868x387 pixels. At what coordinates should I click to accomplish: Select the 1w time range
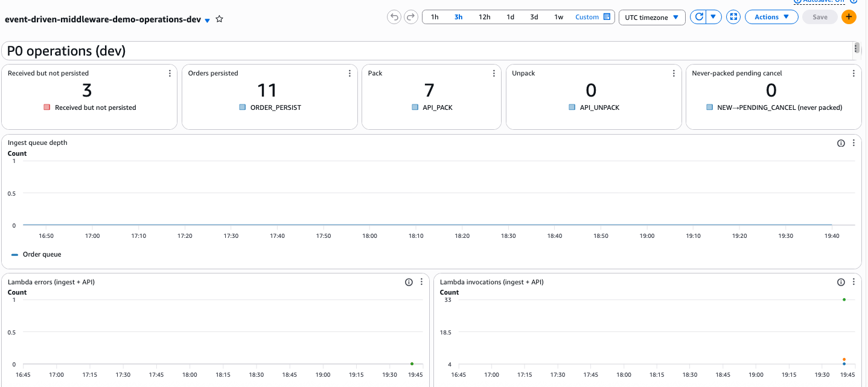pyautogui.click(x=559, y=17)
